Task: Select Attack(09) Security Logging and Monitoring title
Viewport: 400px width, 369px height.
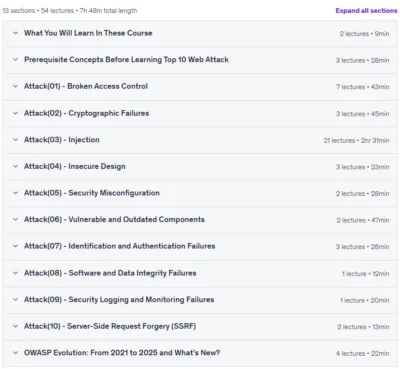Action: pos(119,300)
